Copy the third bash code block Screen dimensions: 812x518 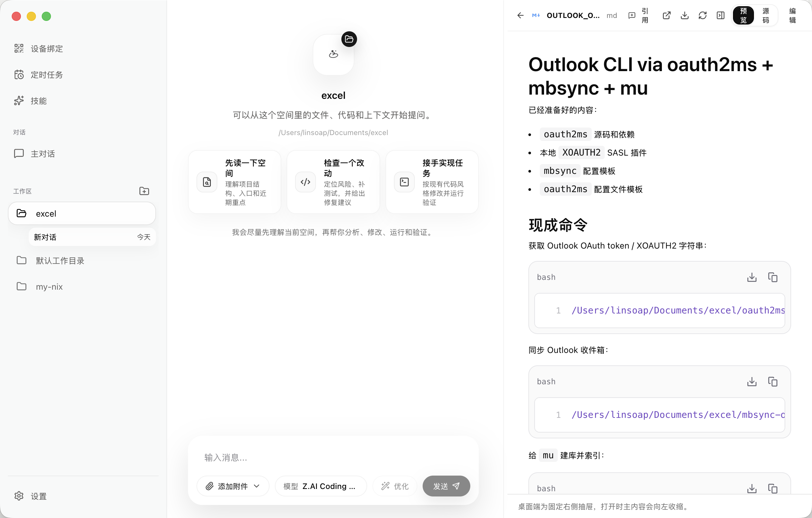773,488
